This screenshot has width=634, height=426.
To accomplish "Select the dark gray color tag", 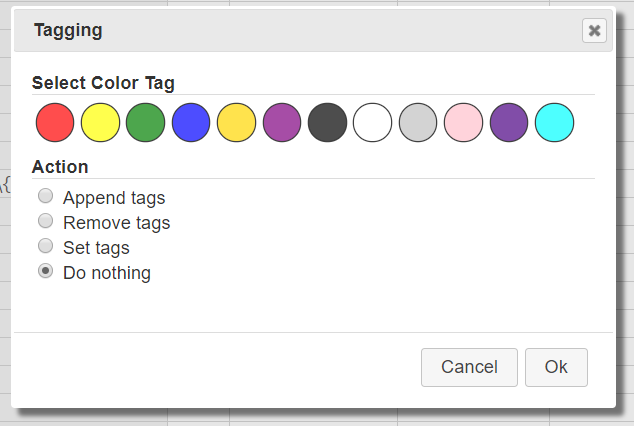I will (328, 122).
